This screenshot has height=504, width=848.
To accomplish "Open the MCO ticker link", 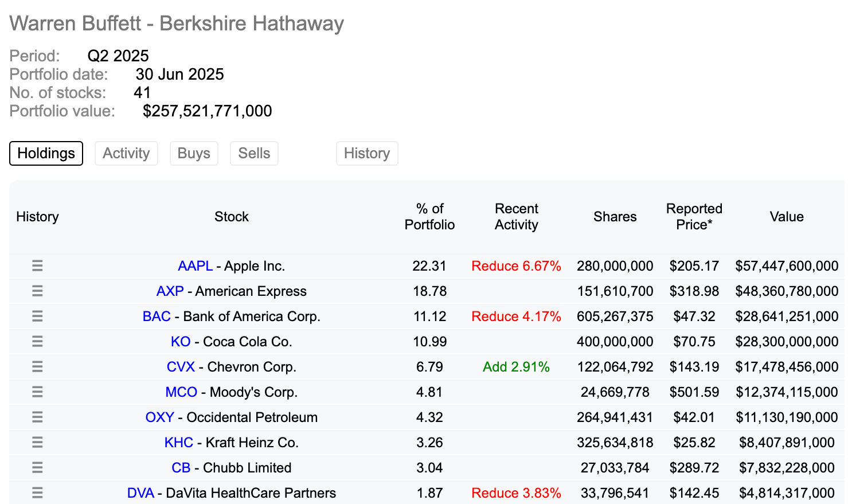I will coord(181,392).
